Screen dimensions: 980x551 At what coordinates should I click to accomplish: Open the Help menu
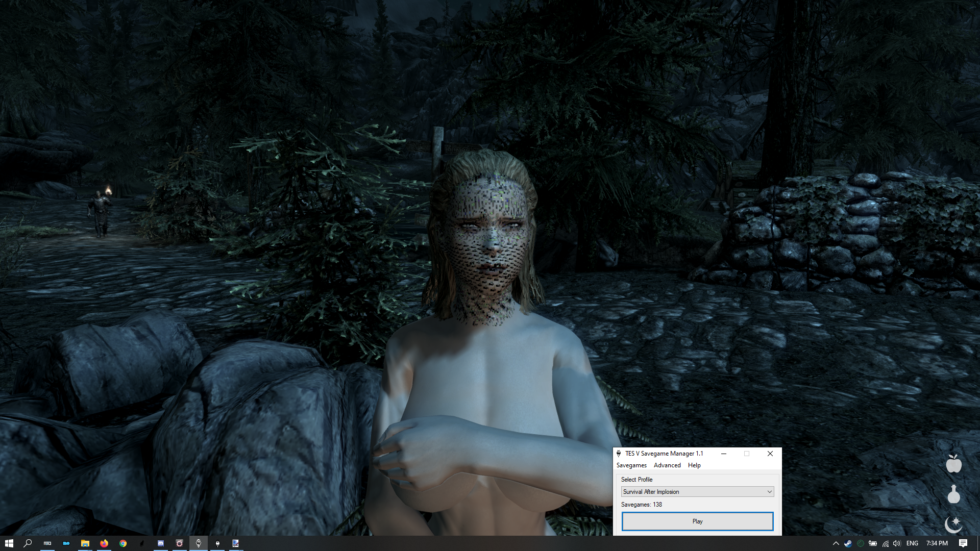pyautogui.click(x=694, y=465)
